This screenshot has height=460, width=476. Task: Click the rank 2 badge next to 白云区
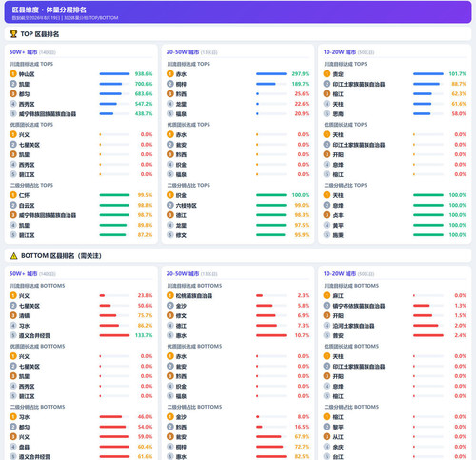pos(13,205)
